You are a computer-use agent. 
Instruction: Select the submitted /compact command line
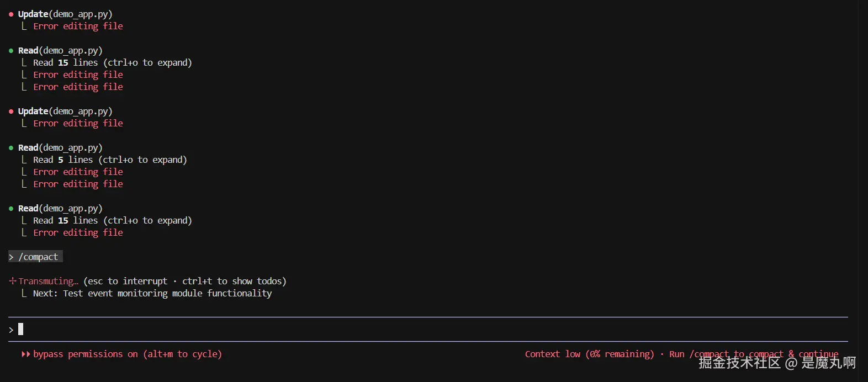[x=38, y=257]
